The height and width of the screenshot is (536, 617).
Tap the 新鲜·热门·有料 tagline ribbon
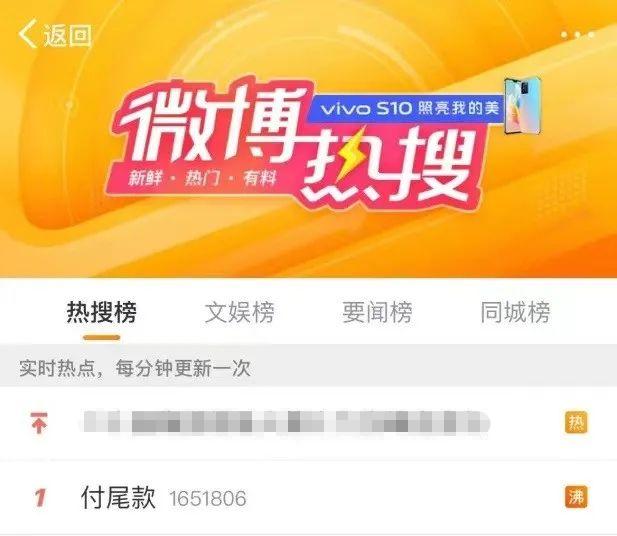[203, 178]
